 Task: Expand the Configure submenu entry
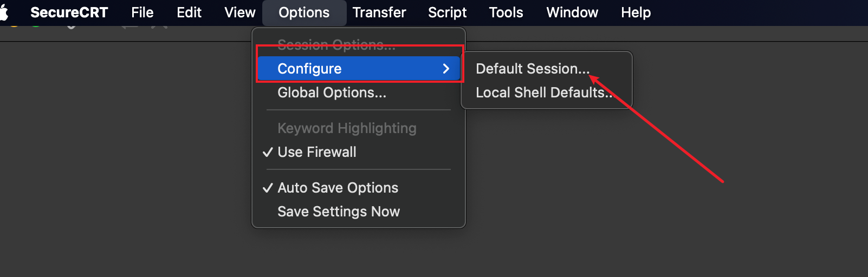(x=358, y=69)
